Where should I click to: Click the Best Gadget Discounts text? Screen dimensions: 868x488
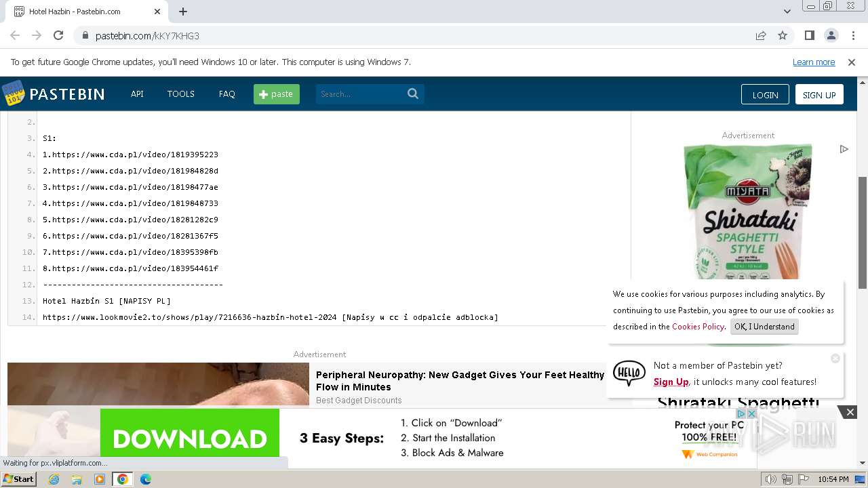click(x=359, y=401)
